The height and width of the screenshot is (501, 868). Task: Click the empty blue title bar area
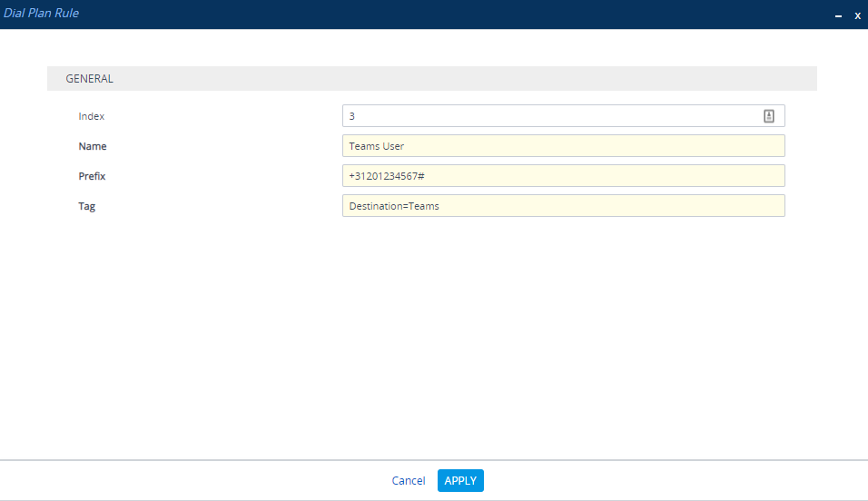point(454,15)
